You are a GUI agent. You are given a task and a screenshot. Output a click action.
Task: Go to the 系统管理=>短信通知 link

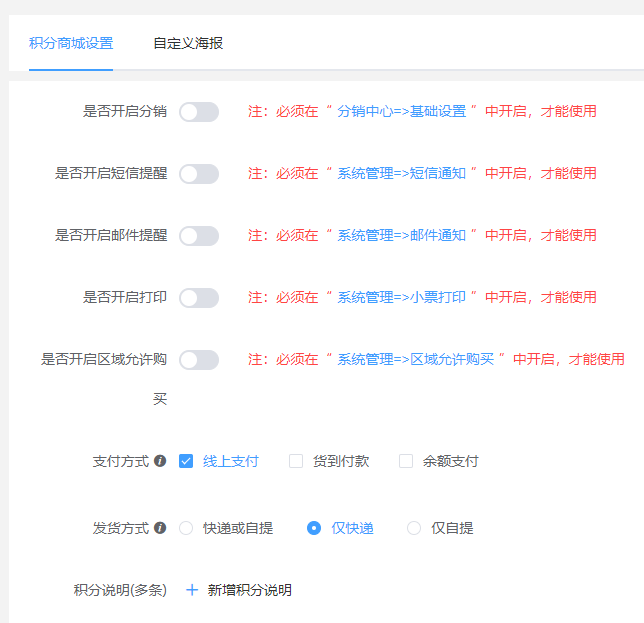coord(402,174)
